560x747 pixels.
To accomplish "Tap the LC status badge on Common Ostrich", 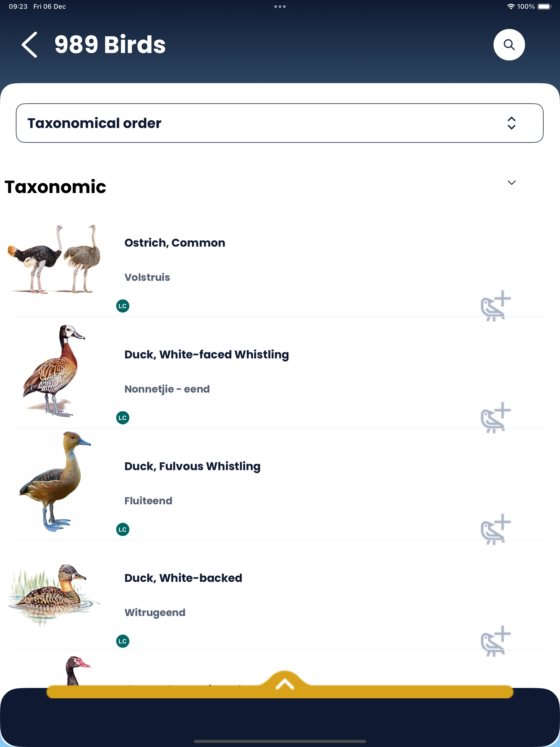I will (x=123, y=306).
